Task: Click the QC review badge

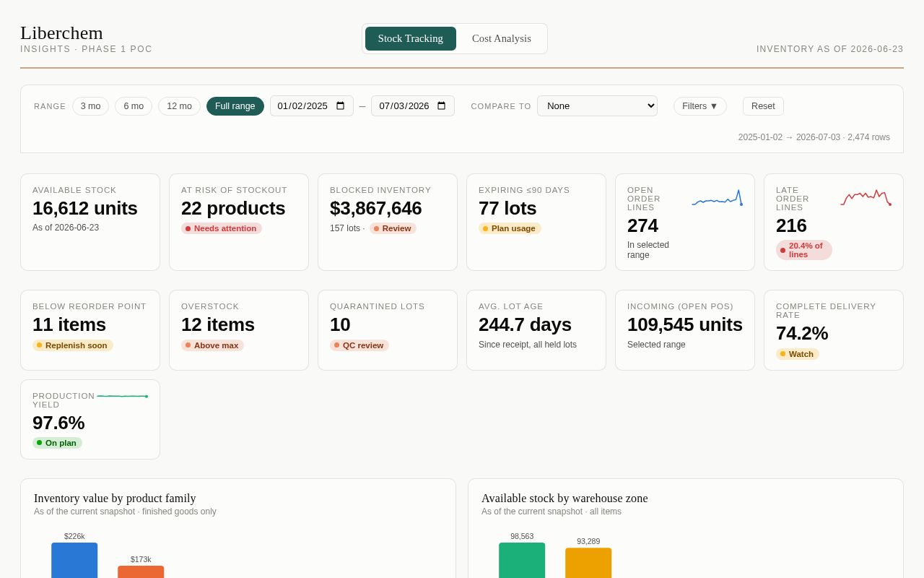Action: 359,345
